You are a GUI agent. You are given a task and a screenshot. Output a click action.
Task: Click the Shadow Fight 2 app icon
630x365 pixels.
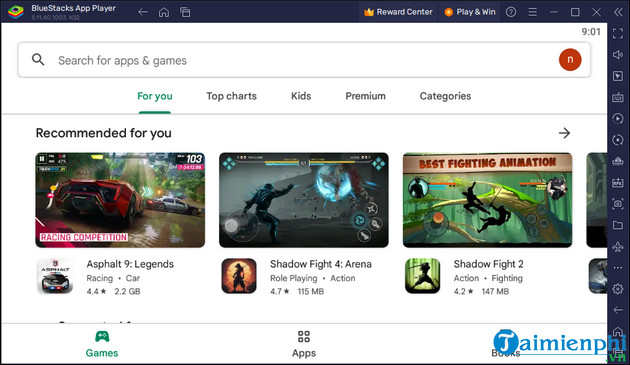tap(422, 276)
